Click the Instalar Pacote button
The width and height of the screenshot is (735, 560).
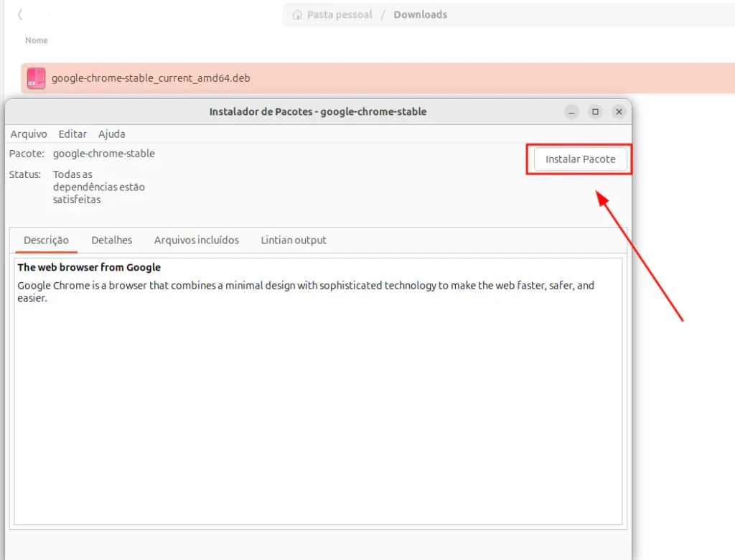580,159
